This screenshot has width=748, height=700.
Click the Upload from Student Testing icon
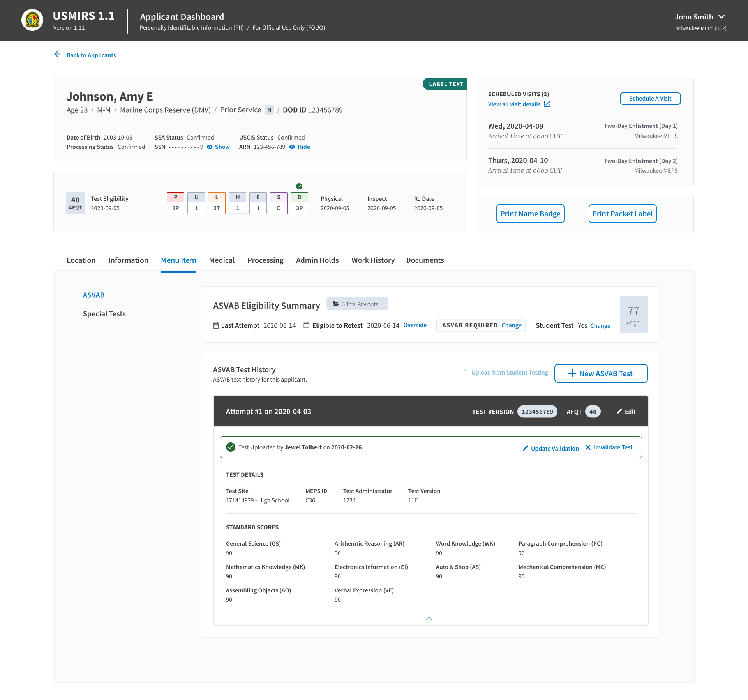[x=466, y=372]
